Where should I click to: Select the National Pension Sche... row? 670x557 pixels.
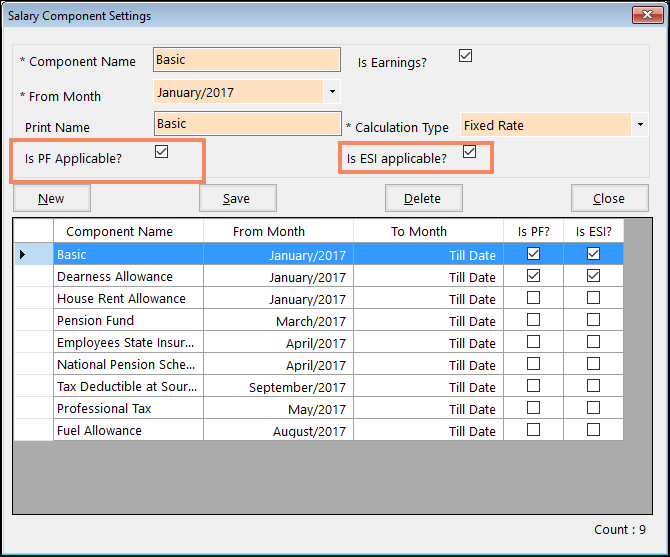click(319, 364)
